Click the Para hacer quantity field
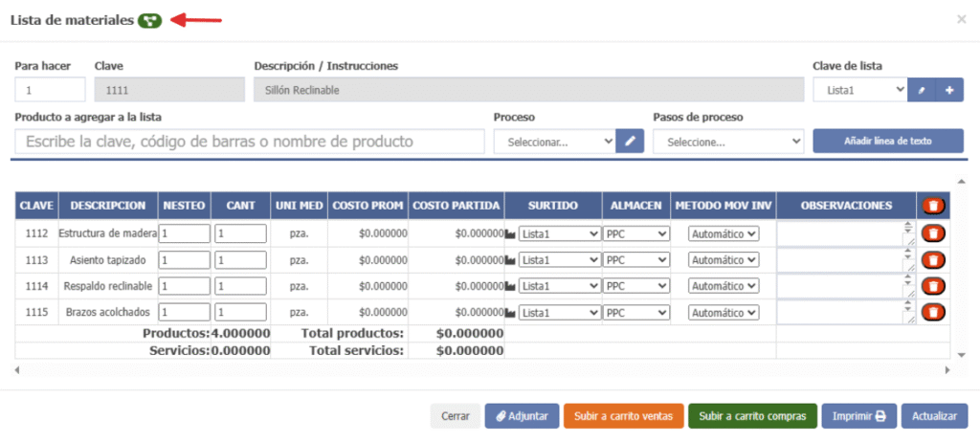The image size is (980, 442). click(x=50, y=90)
